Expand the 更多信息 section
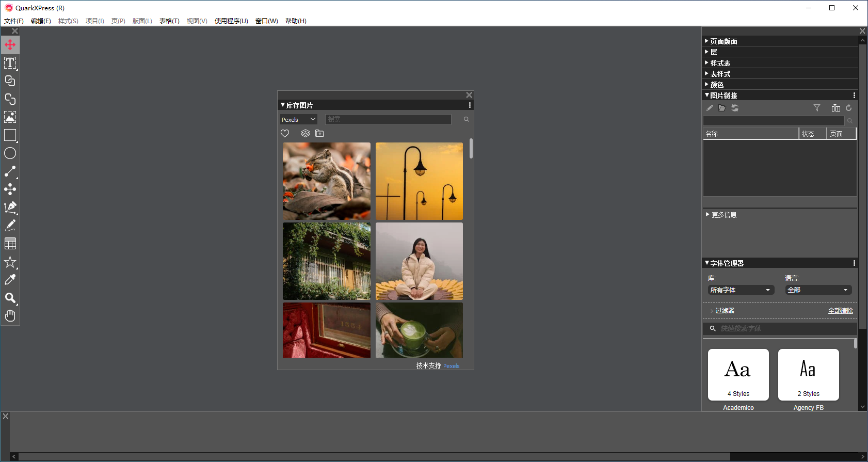The width and height of the screenshot is (868, 462). tap(724, 215)
